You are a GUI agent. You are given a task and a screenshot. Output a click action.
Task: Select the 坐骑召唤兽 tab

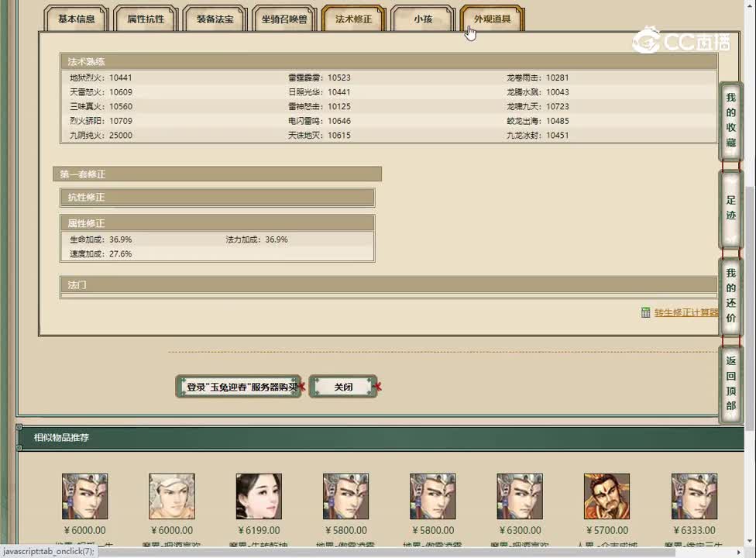point(284,19)
